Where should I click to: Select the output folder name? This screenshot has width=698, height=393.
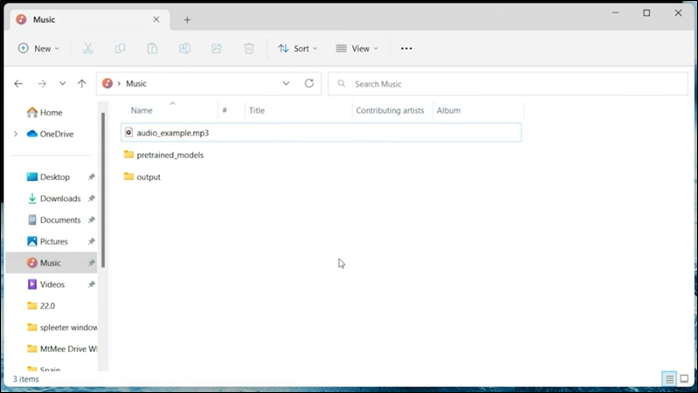[148, 177]
